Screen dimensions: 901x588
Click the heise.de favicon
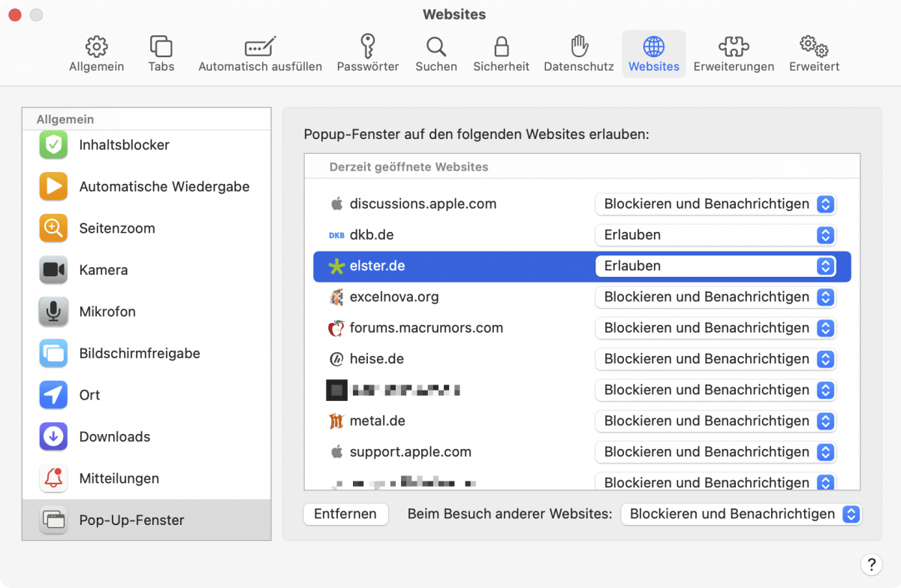point(336,359)
